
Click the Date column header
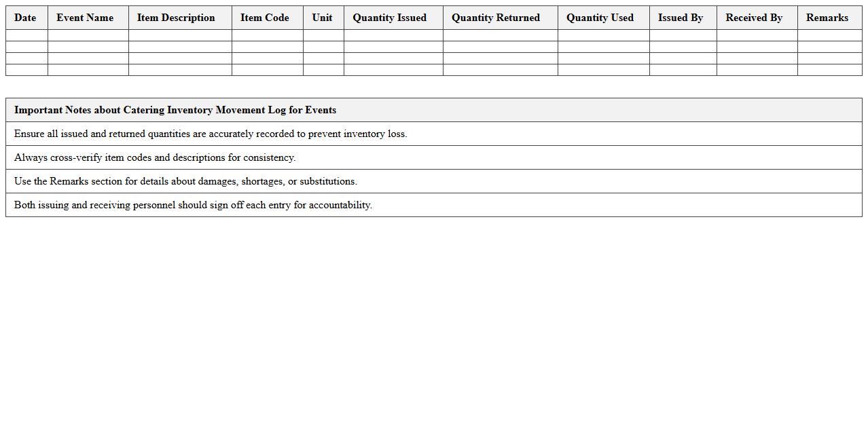26,18
